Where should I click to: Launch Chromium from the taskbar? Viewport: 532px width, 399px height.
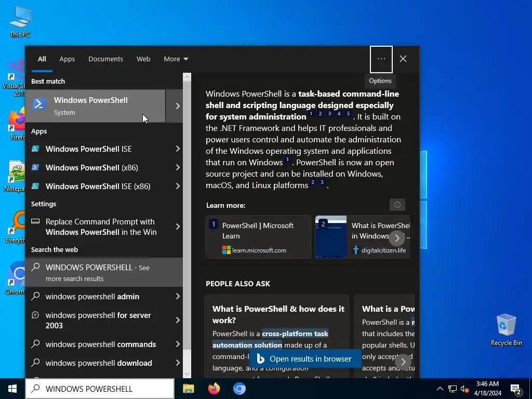click(x=239, y=389)
